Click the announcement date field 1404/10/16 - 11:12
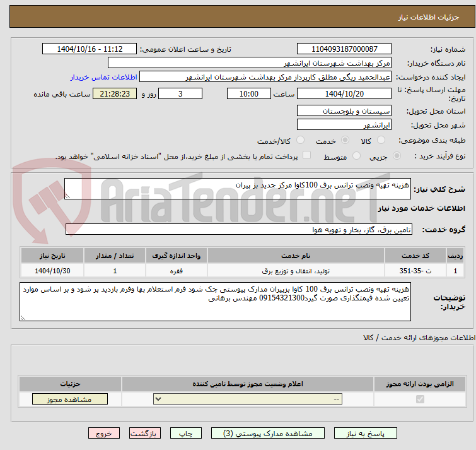476x450 pixels. 90,49
